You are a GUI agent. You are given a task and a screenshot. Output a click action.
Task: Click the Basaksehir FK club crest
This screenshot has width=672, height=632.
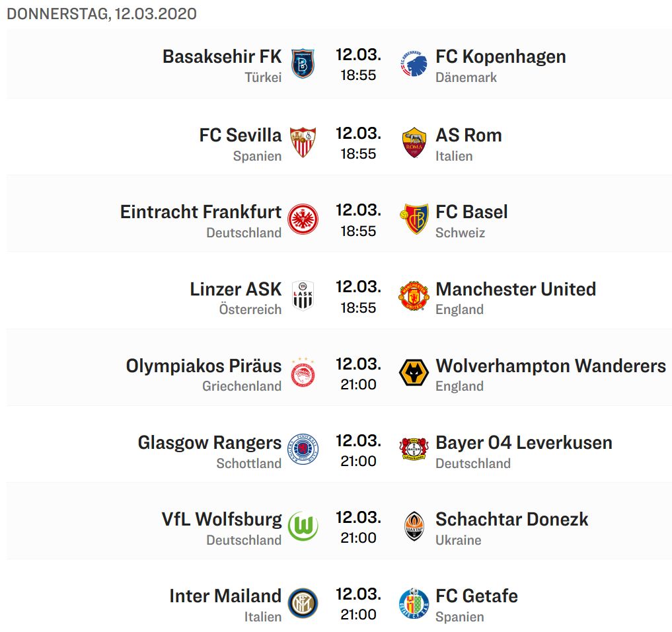click(x=303, y=64)
